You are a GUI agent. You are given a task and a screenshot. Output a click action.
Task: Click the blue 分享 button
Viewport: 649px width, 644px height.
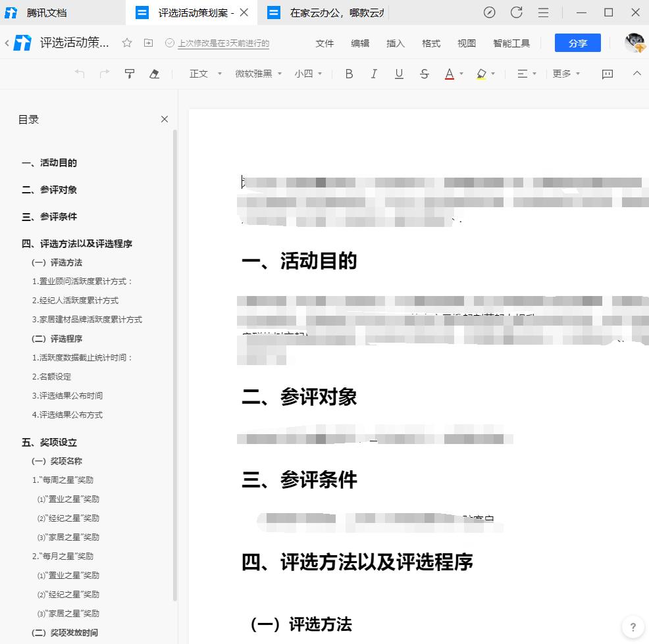click(x=577, y=43)
